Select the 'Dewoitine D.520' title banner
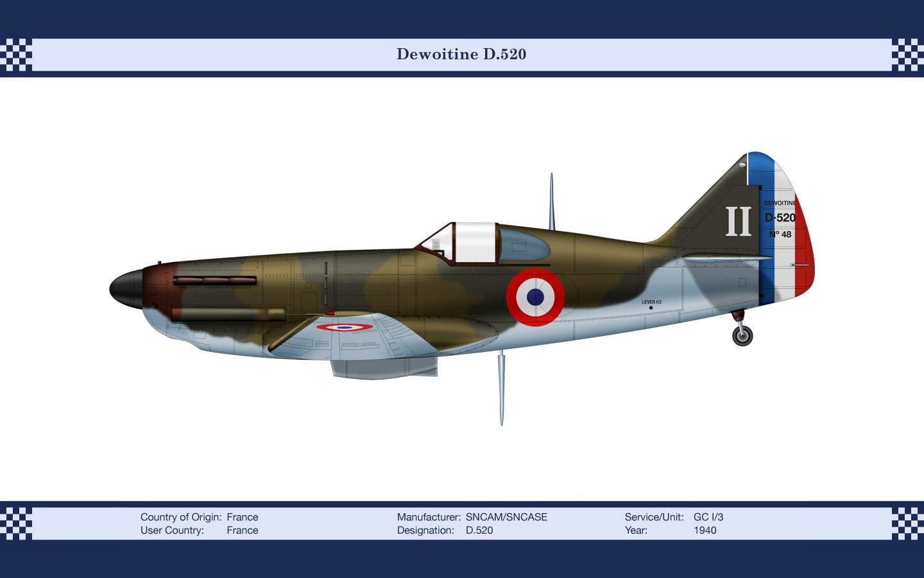The height and width of the screenshot is (578, 924). click(461, 55)
